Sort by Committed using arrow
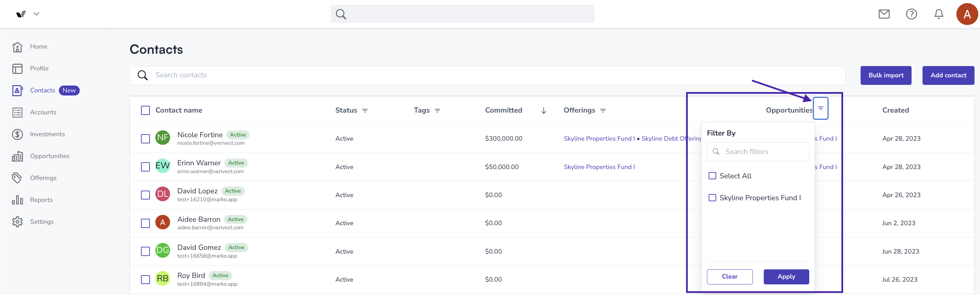 pyautogui.click(x=544, y=111)
